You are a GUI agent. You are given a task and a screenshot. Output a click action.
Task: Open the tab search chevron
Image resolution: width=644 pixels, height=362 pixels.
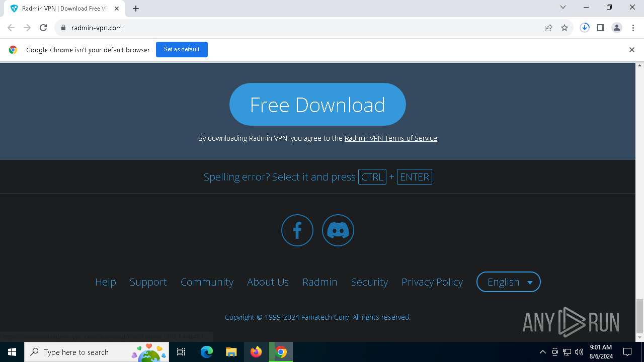click(563, 7)
